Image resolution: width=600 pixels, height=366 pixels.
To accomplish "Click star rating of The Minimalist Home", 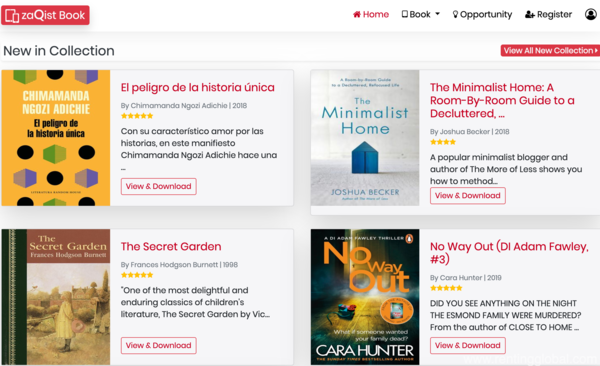I will (x=443, y=142).
